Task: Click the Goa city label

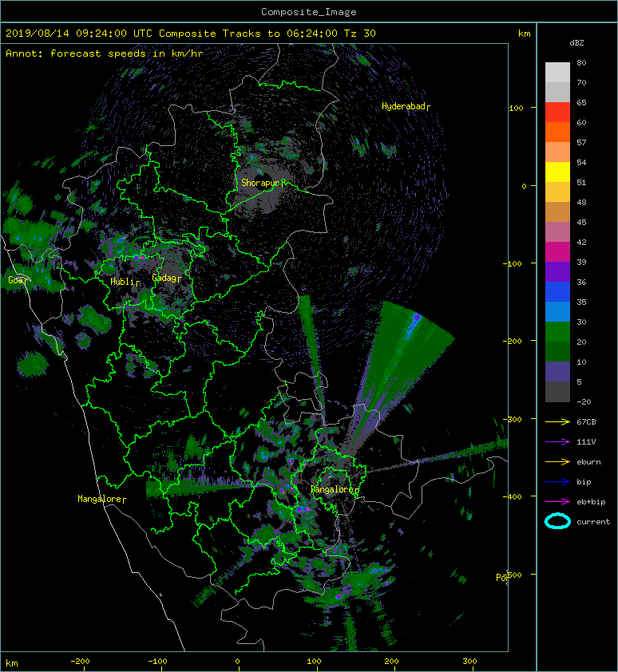Action: pos(15,280)
